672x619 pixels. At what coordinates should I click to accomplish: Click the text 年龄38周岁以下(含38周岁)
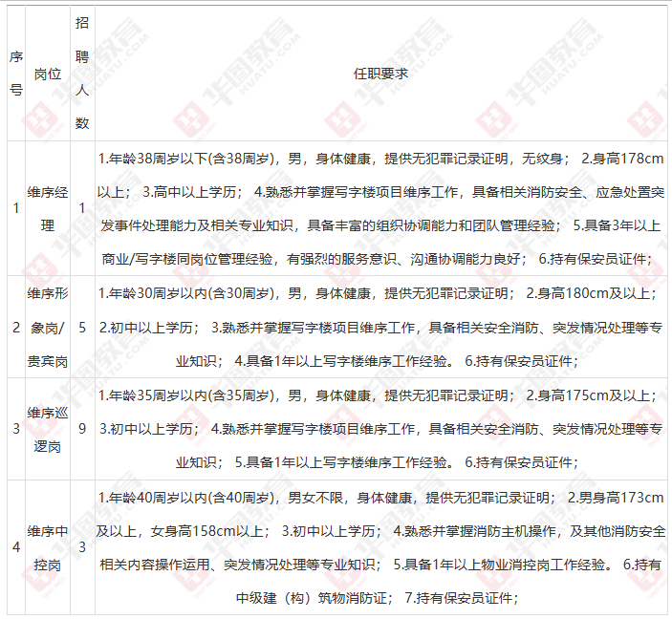pyautogui.click(x=191, y=159)
